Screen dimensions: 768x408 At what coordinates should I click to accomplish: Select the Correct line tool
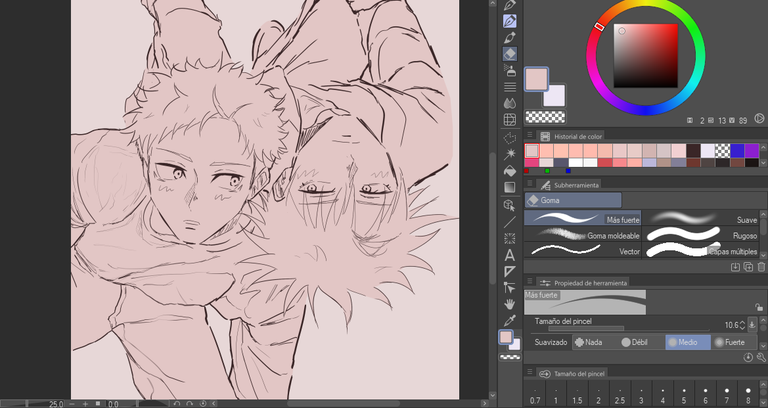(x=510, y=288)
